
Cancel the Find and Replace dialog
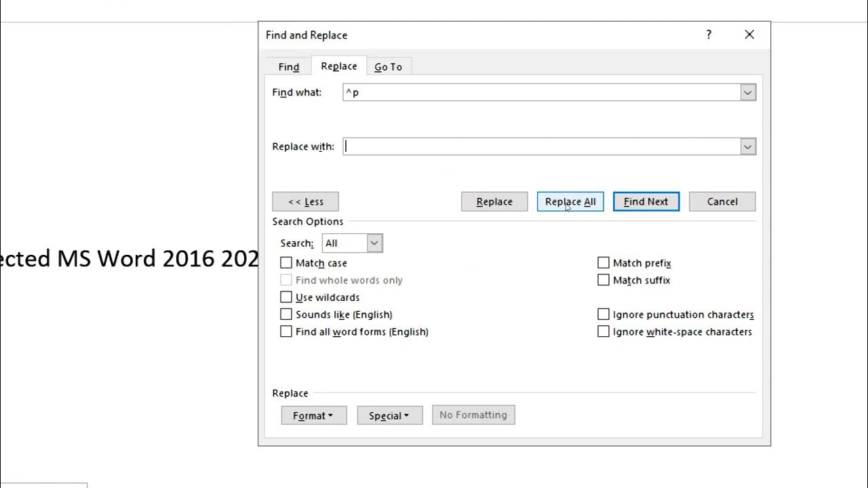point(722,201)
